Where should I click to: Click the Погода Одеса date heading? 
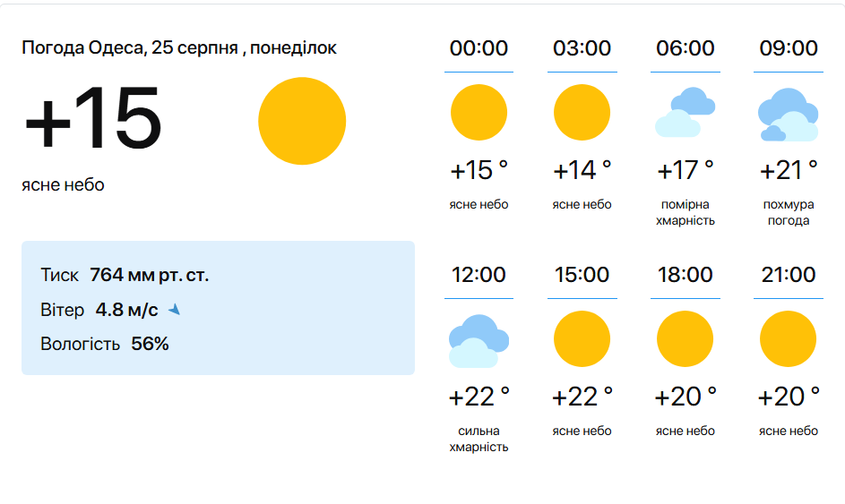click(x=179, y=47)
